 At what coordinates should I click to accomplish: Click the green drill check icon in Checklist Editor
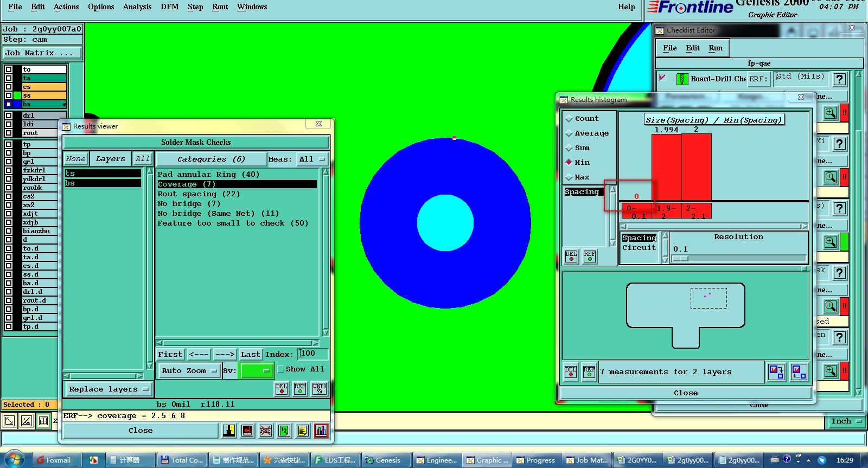[682, 79]
